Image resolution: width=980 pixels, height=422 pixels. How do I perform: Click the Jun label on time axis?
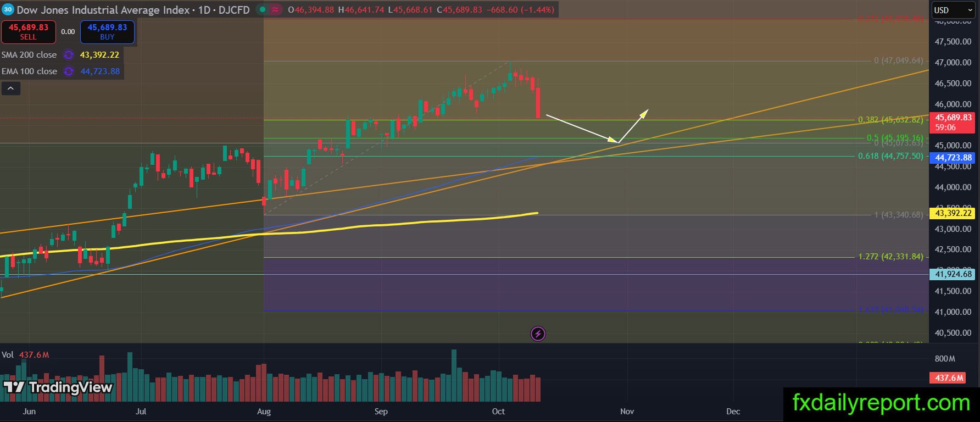(29, 412)
